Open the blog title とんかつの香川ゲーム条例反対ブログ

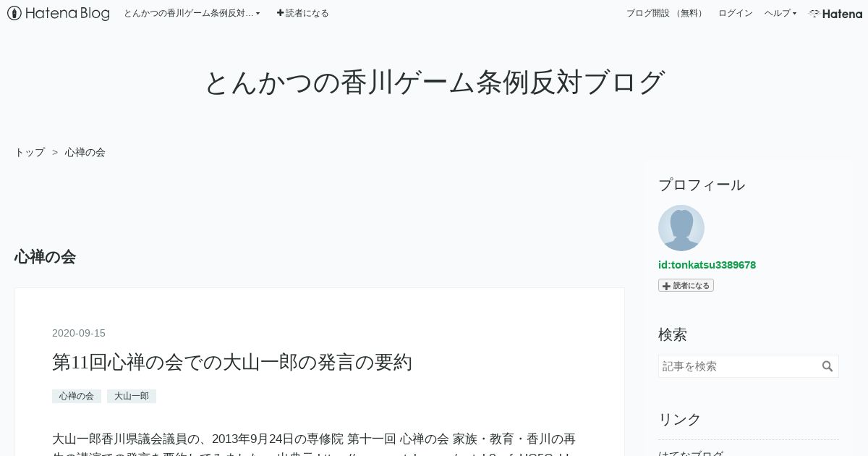[x=434, y=82]
